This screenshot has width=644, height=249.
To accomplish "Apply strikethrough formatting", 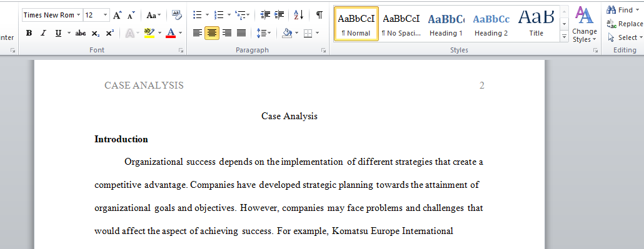I will (x=81, y=33).
